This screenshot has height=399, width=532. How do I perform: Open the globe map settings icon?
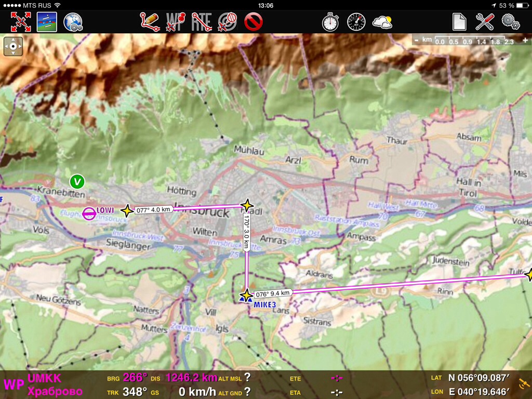click(x=73, y=22)
